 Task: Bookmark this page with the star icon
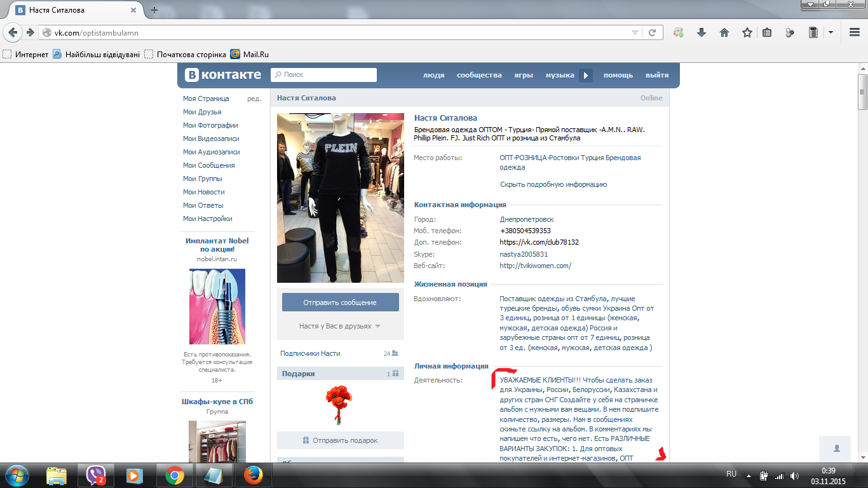[x=747, y=32]
